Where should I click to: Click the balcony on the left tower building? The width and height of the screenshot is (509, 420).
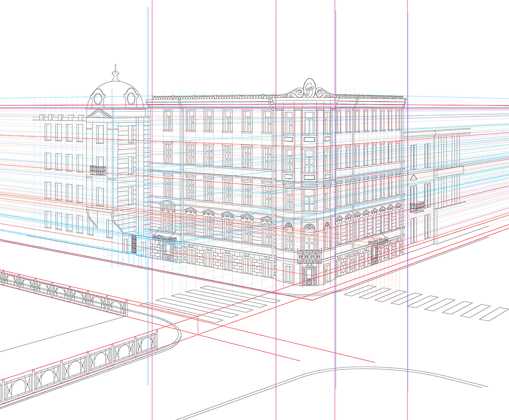[98, 170]
